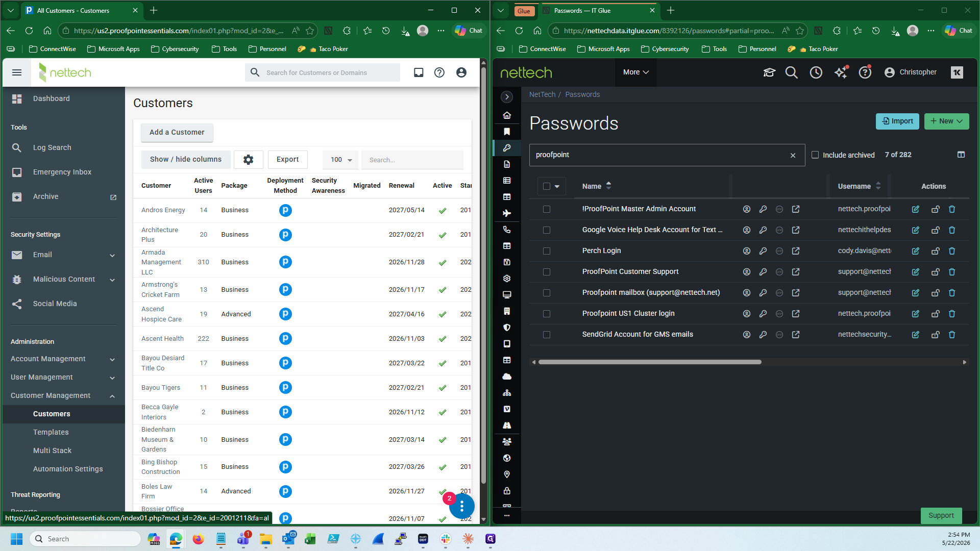Viewport: 980px width, 551px height.
Task: Tick the SendGrid Account row checkbox
Action: click(x=547, y=335)
